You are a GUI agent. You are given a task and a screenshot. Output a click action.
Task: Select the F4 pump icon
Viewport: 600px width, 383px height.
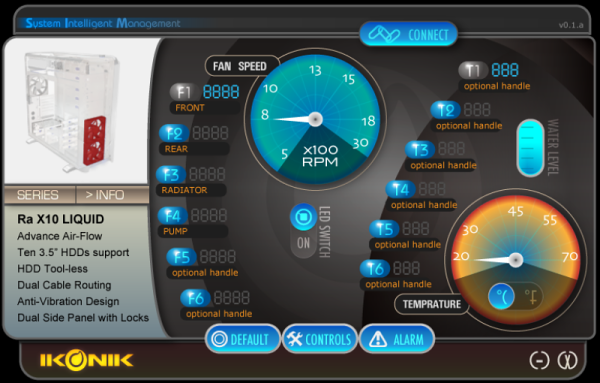(x=173, y=216)
